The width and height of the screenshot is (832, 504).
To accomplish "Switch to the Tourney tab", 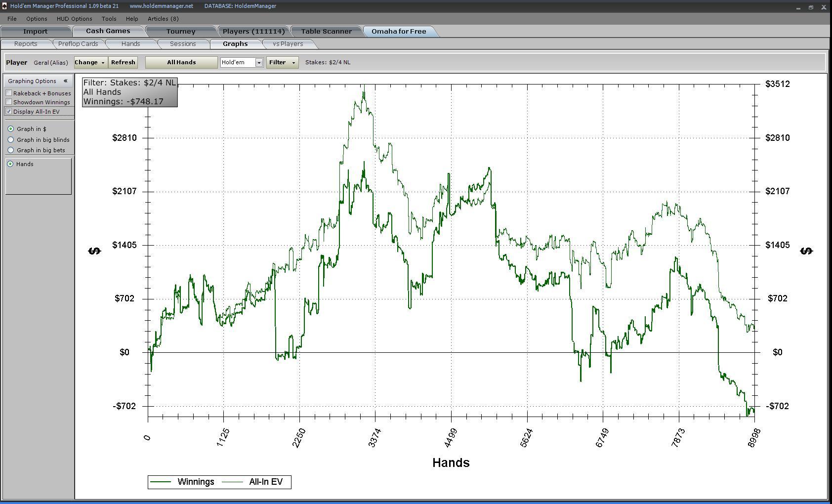I will (x=181, y=31).
